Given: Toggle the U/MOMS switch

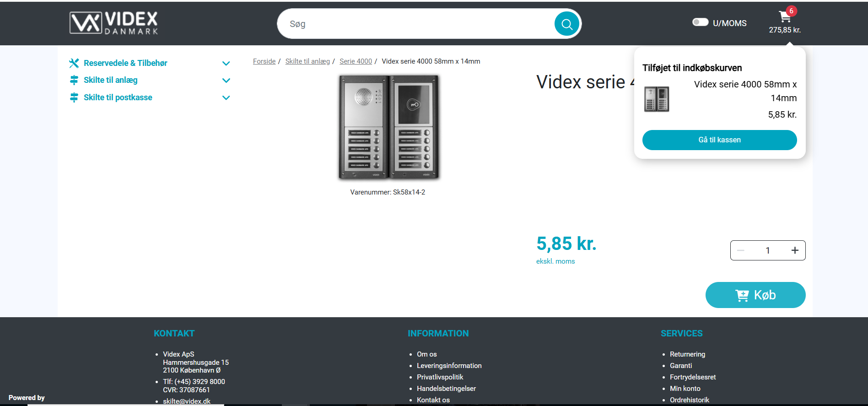Looking at the screenshot, I should point(700,22).
